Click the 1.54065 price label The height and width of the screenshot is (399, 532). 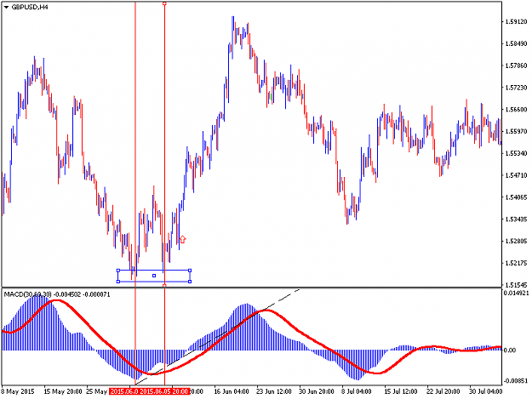[516, 197]
